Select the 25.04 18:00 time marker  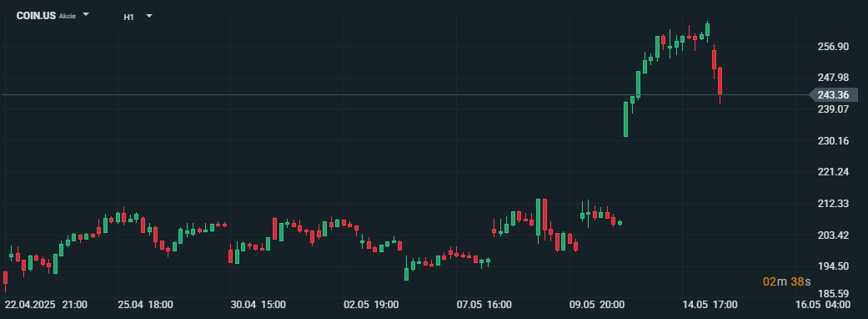pos(145,305)
